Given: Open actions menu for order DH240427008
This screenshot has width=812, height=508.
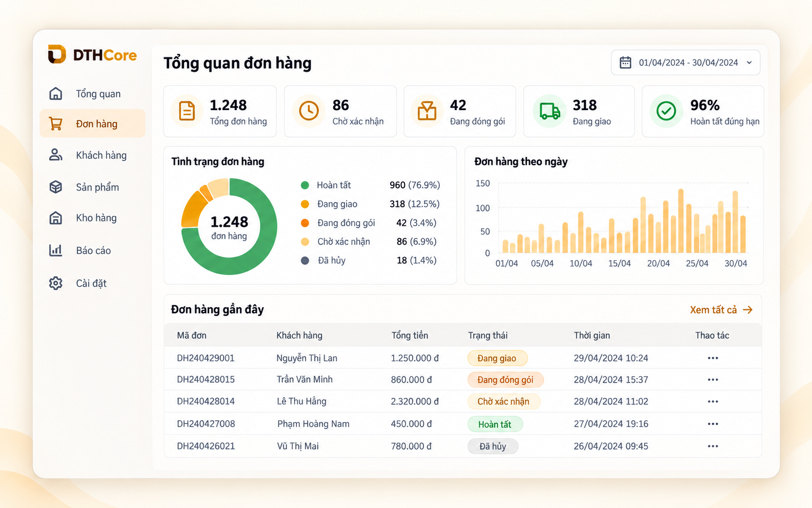Looking at the screenshot, I should (x=713, y=424).
